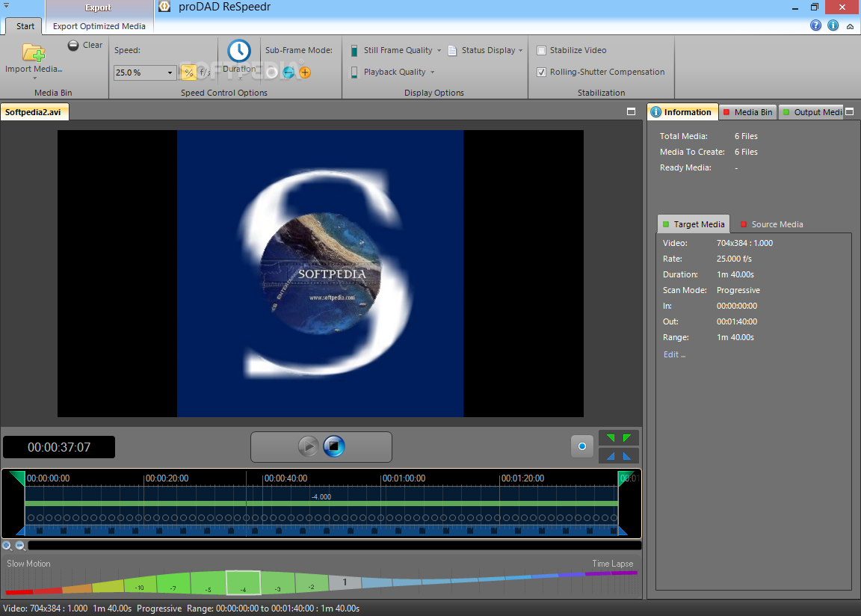Maximize the Information side panel
This screenshot has width=861, height=616.
tap(850, 111)
